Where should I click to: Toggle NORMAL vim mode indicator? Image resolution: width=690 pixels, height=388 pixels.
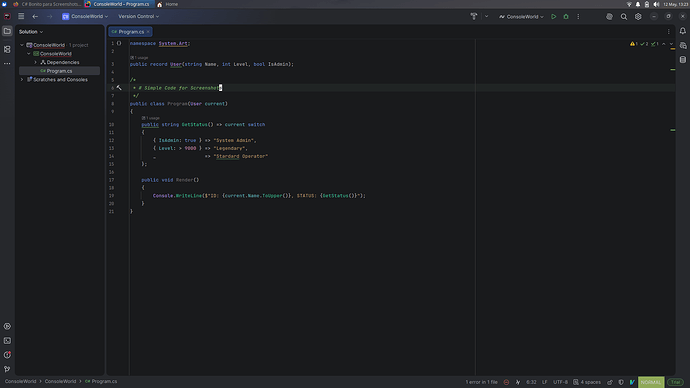pyautogui.click(x=651, y=382)
